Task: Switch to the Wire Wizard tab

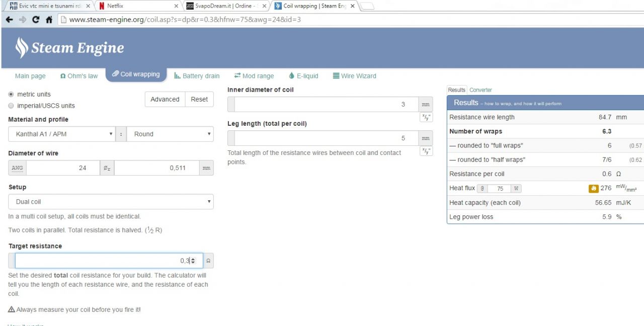Action: point(354,76)
